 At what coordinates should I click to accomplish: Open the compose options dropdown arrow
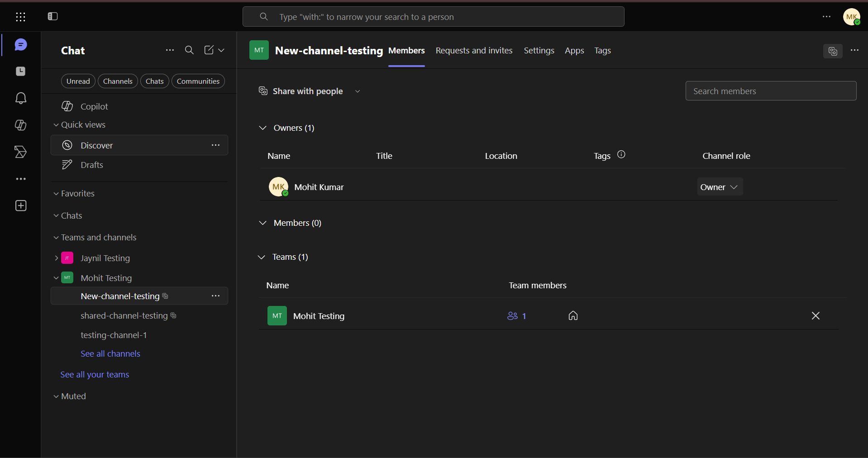tap(221, 50)
